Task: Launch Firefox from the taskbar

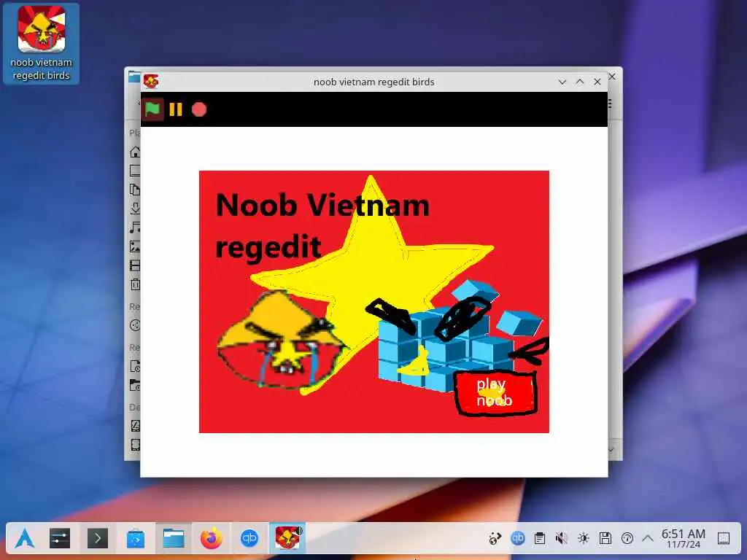Action: pos(211,539)
